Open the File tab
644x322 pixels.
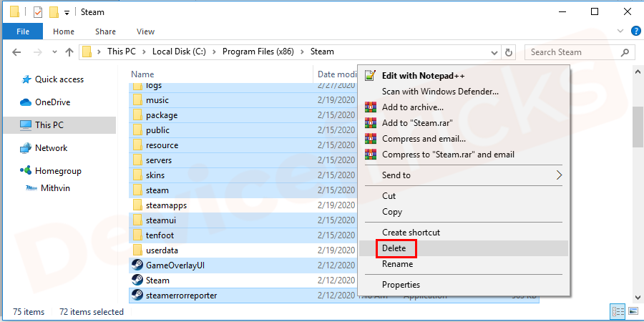click(23, 31)
